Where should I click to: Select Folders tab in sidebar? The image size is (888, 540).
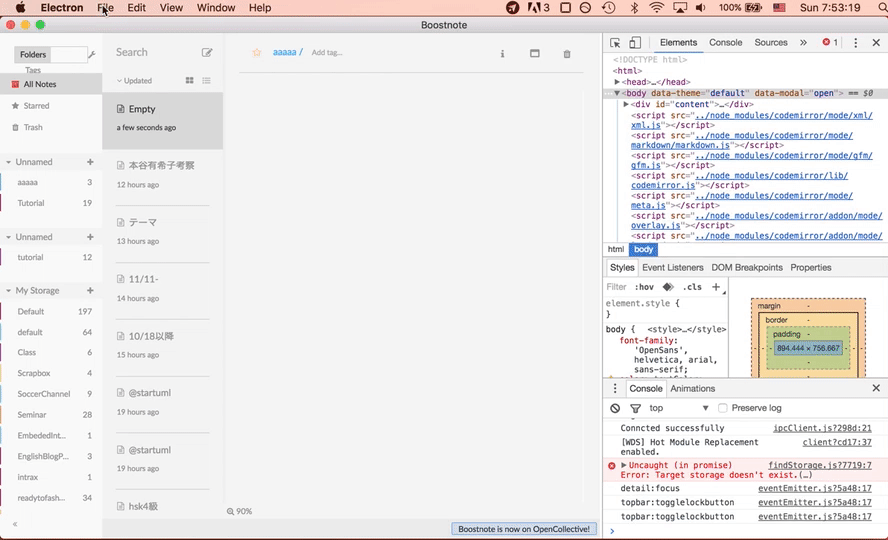tap(33, 54)
